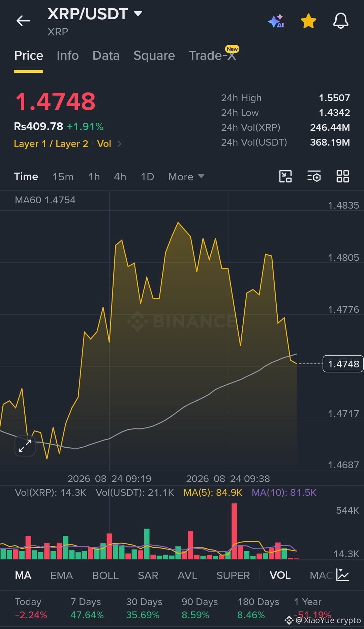Click the MA60 1.4754 label
The width and height of the screenshot is (364, 629).
coord(45,200)
